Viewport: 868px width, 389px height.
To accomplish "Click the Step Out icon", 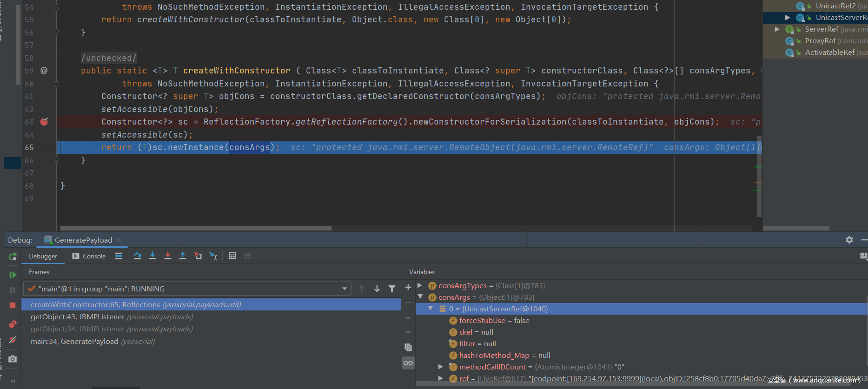I will [x=183, y=256].
